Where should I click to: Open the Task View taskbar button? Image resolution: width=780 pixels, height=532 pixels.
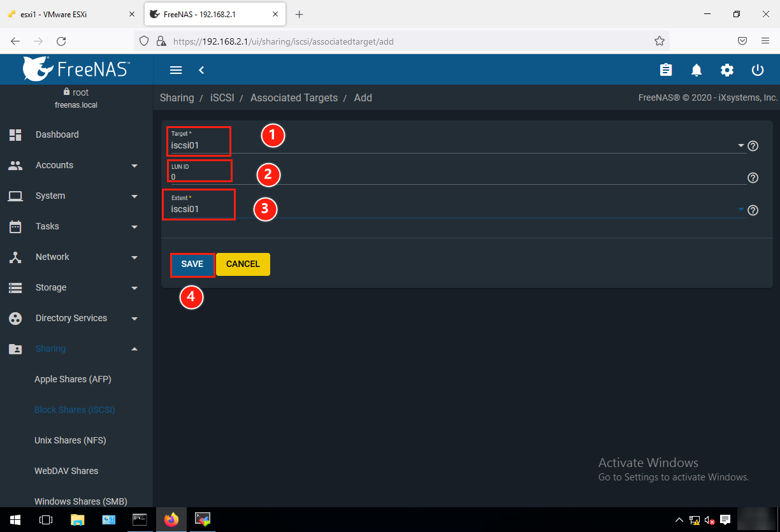(x=46, y=520)
